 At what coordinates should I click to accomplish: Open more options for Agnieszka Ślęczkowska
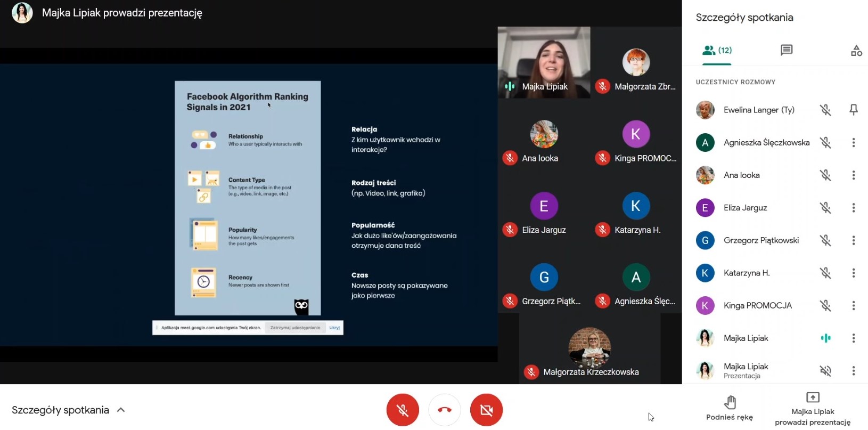(x=854, y=142)
